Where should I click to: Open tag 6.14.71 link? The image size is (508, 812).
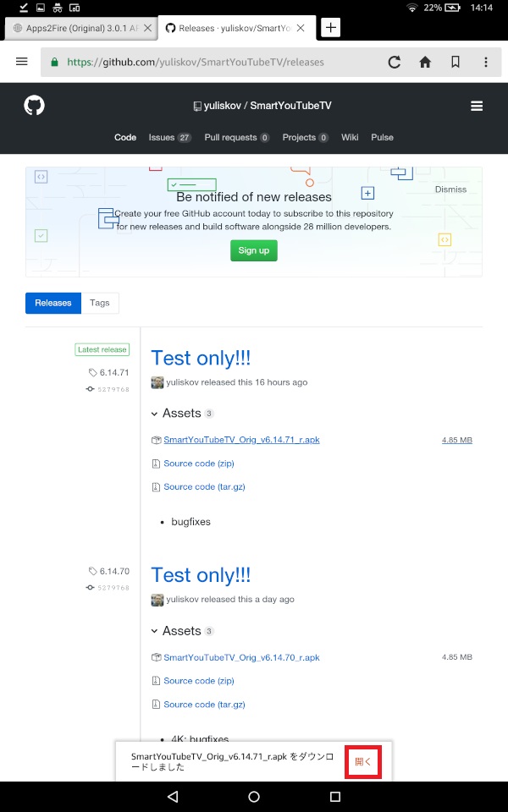pos(109,372)
